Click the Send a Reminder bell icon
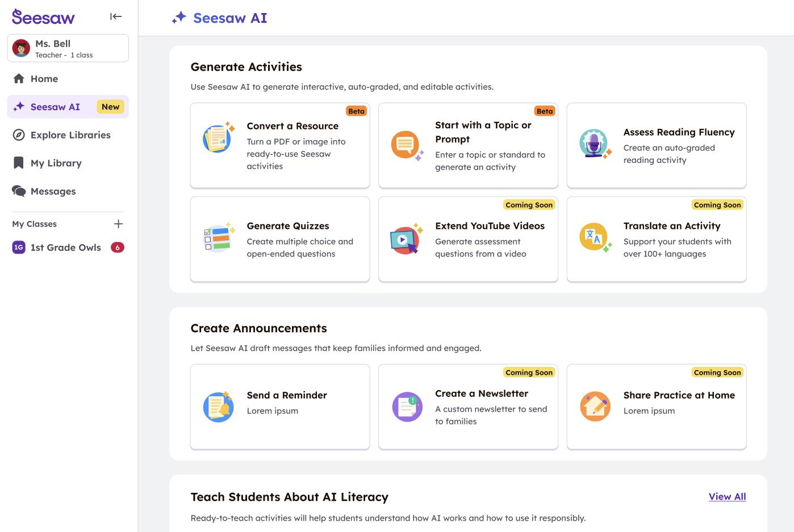 (x=219, y=407)
